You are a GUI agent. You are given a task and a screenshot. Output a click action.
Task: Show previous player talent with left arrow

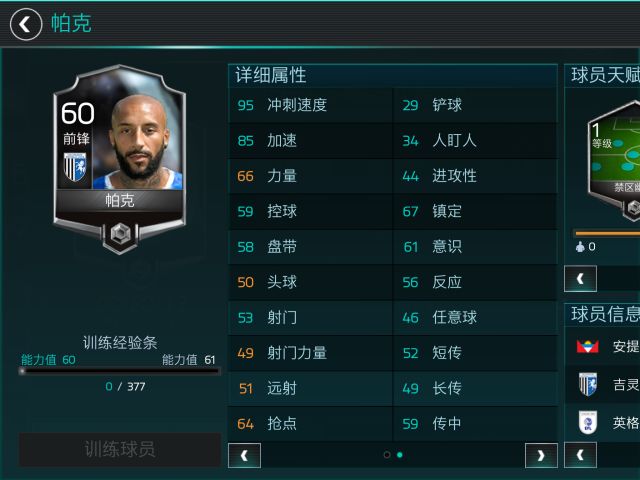(580, 278)
